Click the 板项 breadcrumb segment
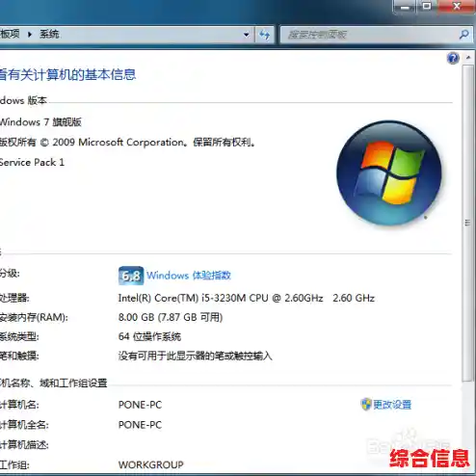Viewport: 476px width, 476px height. coord(10,34)
